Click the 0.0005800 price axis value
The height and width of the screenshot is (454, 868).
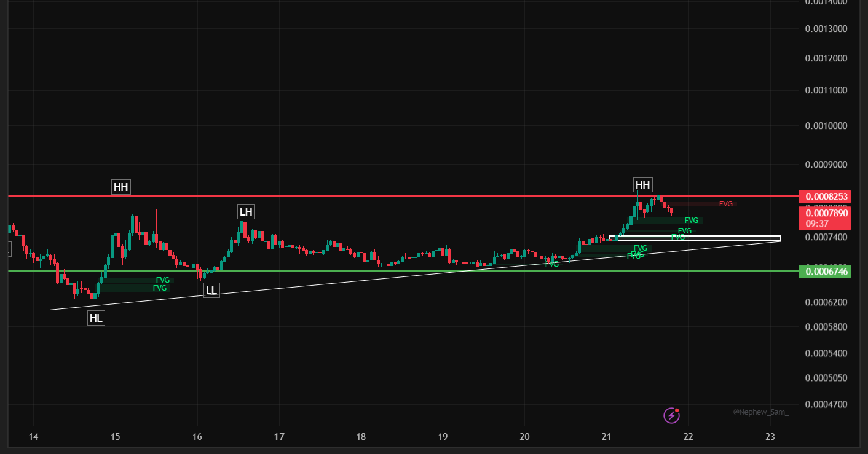(x=826, y=326)
